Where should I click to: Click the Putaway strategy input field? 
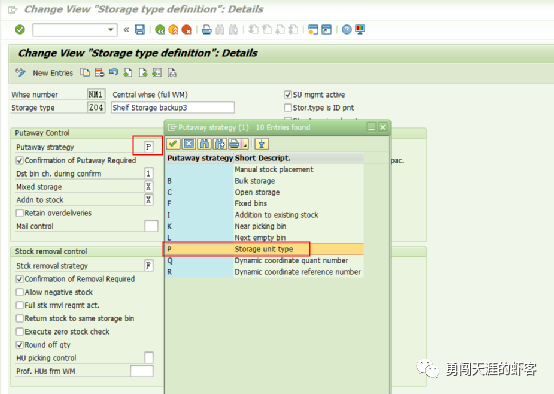click(x=149, y=147)
